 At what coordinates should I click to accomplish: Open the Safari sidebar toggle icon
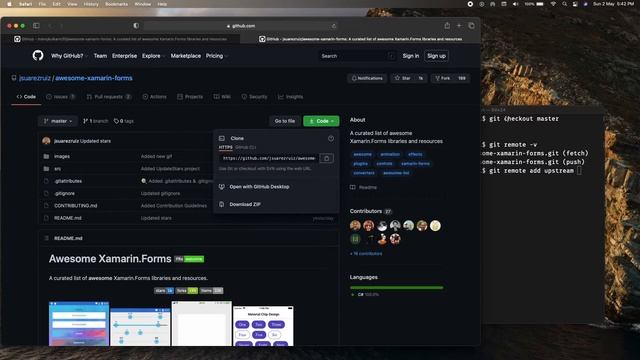pos(36,26)
